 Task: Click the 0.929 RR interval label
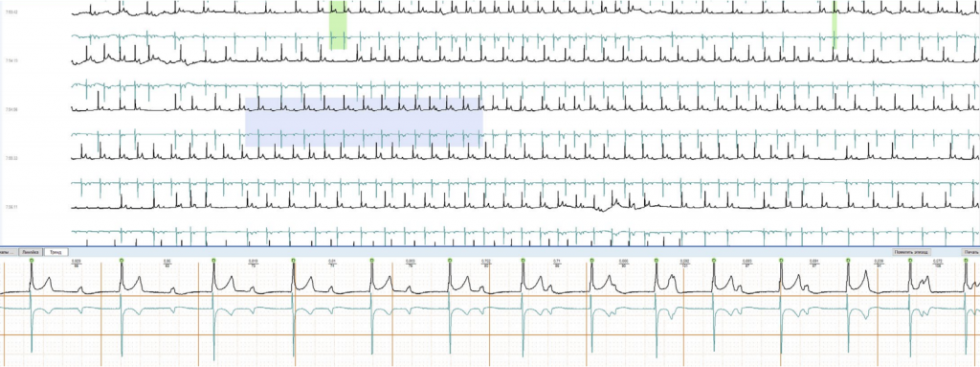(x=76, y=261)
